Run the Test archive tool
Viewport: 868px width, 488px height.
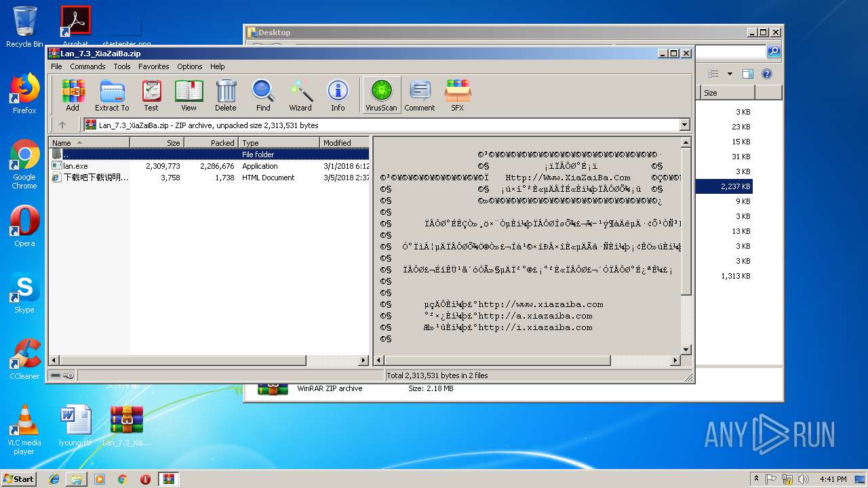(x=151, y=95)
